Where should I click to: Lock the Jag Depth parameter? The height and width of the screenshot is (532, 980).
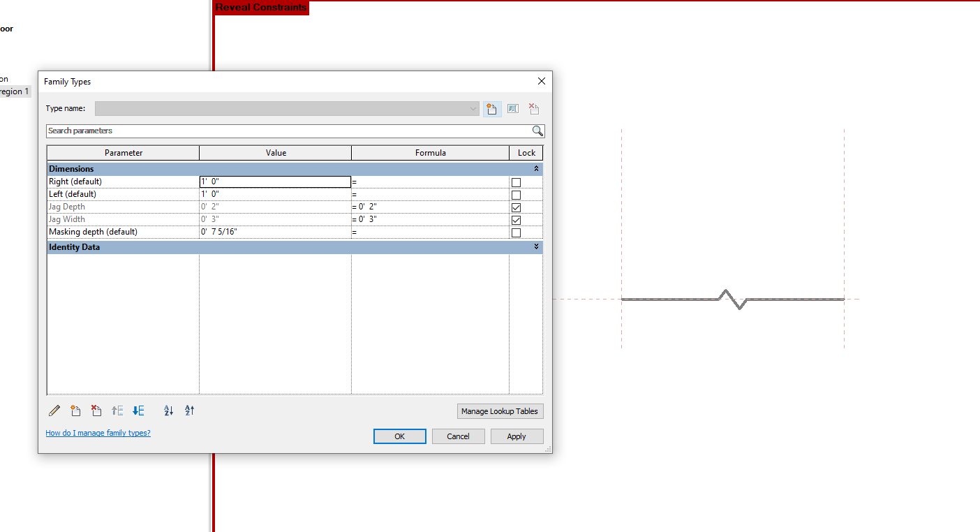pyautogui.click(x=517, y=207)
